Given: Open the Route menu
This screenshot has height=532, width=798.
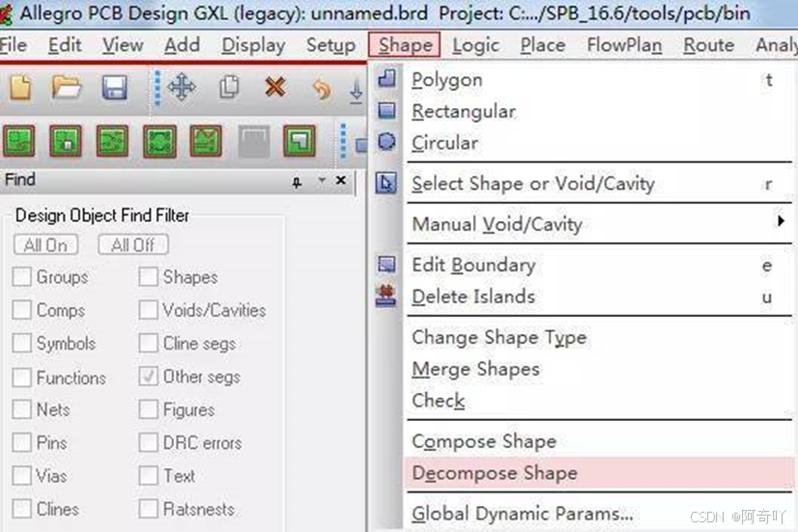Looking at the screenshot, I should point(708,45).
